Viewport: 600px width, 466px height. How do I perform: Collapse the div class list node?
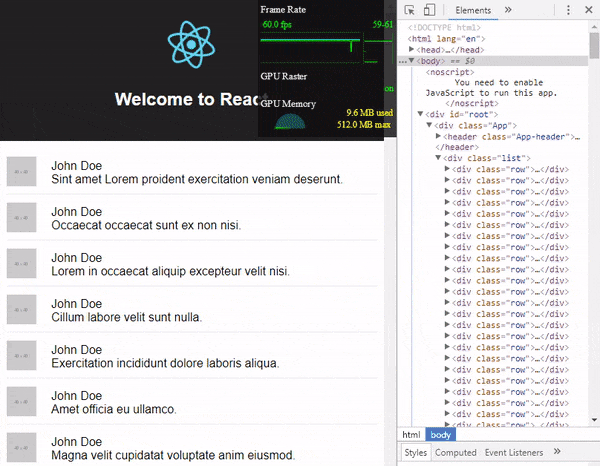tap(438, 157)
